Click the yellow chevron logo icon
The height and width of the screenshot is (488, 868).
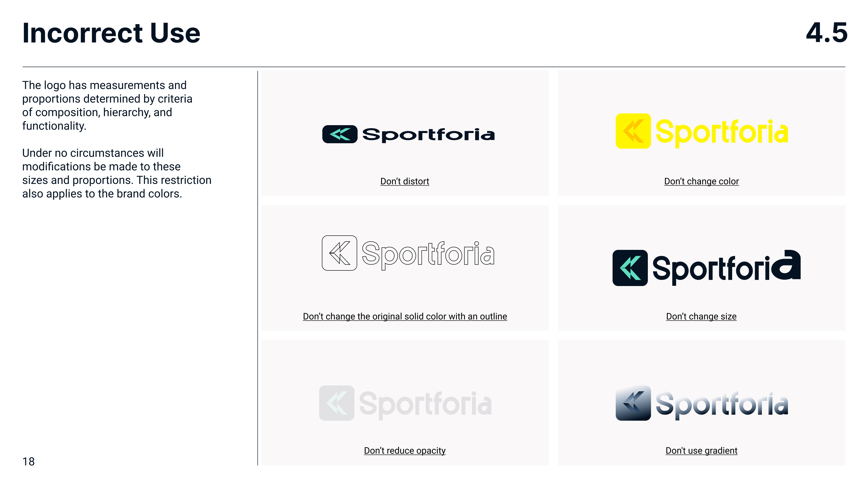(x=633, y=131)
